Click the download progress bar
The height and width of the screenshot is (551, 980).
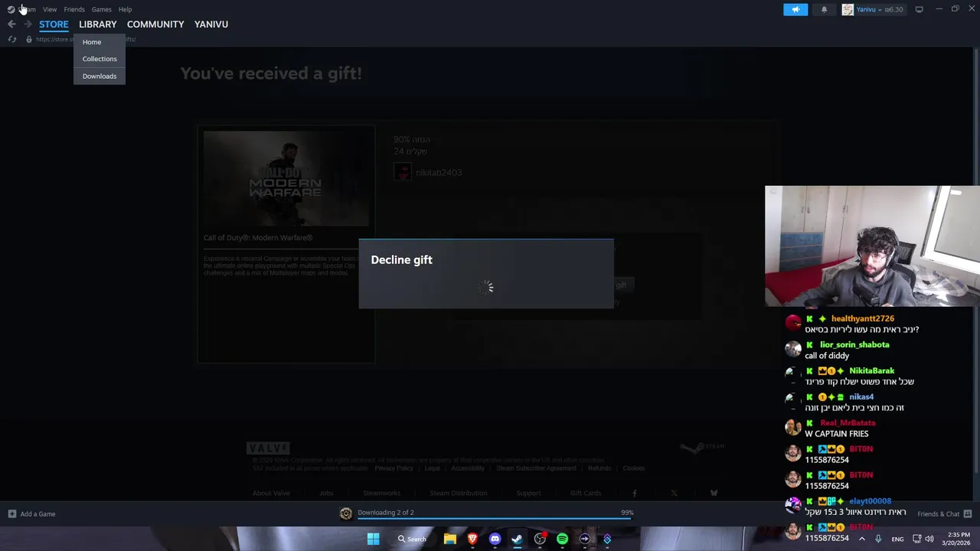pyautogui.click(x=495, y=519)
